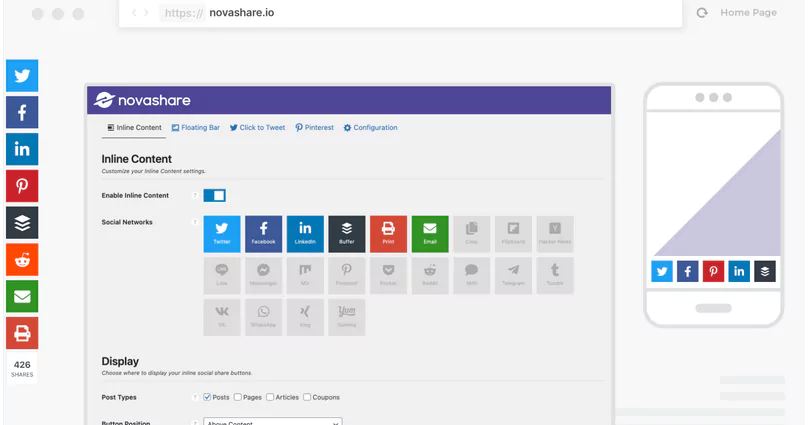The height and width of the screenshot is (425, 809).
Task: Check the Pages post type checkbox
Action: 238,397
